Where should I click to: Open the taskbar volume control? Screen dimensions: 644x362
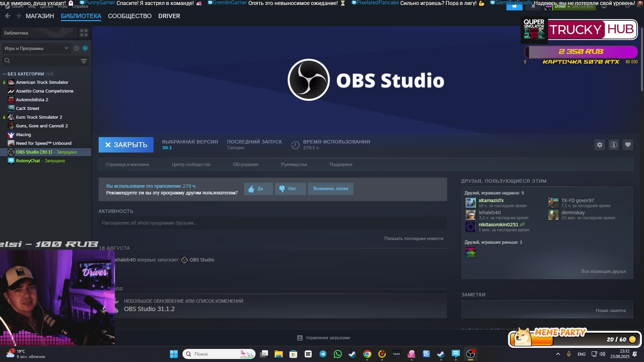[602, 354]
